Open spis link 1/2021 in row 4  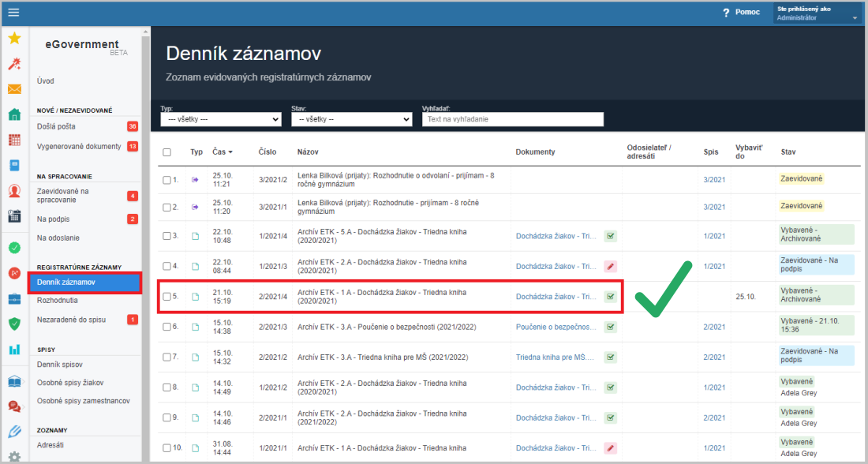pos(714,267)
